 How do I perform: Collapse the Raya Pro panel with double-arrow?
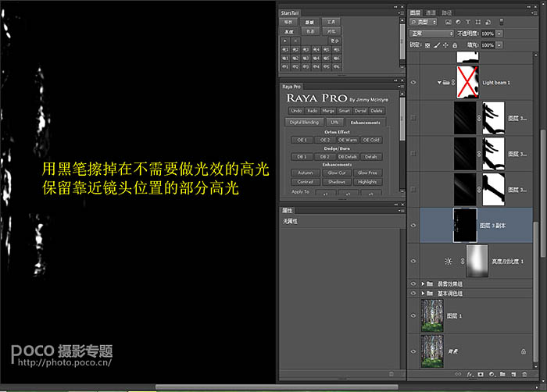pos(395,80)
